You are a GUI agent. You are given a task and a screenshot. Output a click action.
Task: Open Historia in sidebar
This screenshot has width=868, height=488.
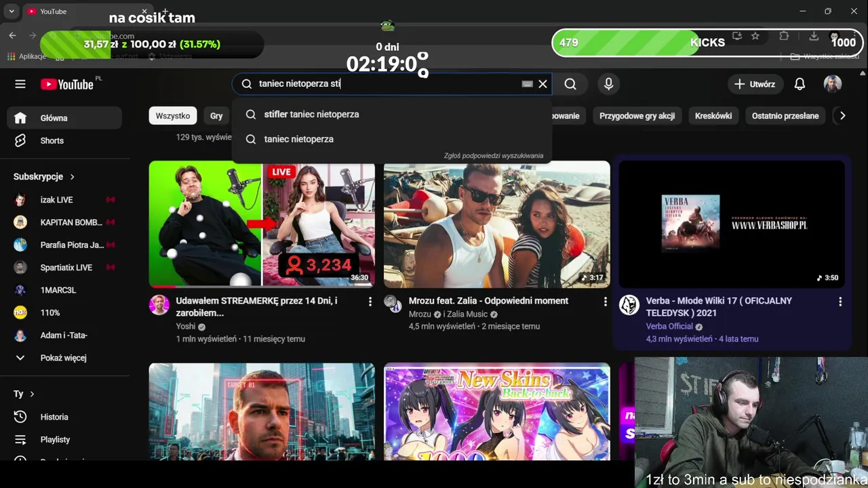click(x=64, y=417)
